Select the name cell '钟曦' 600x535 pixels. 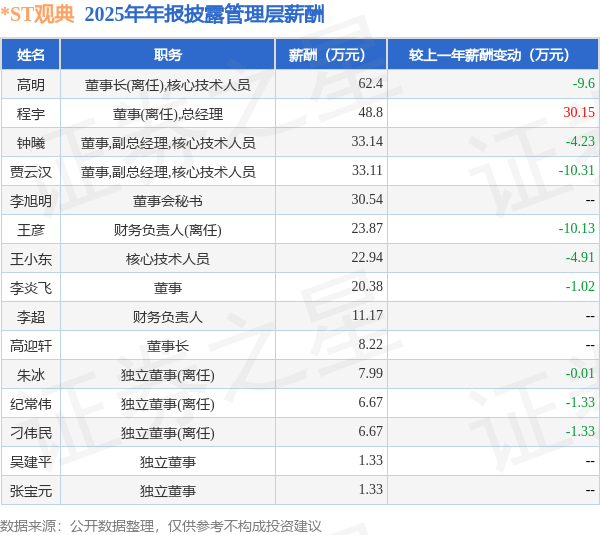pyautogui.click(x=31, y=143)
